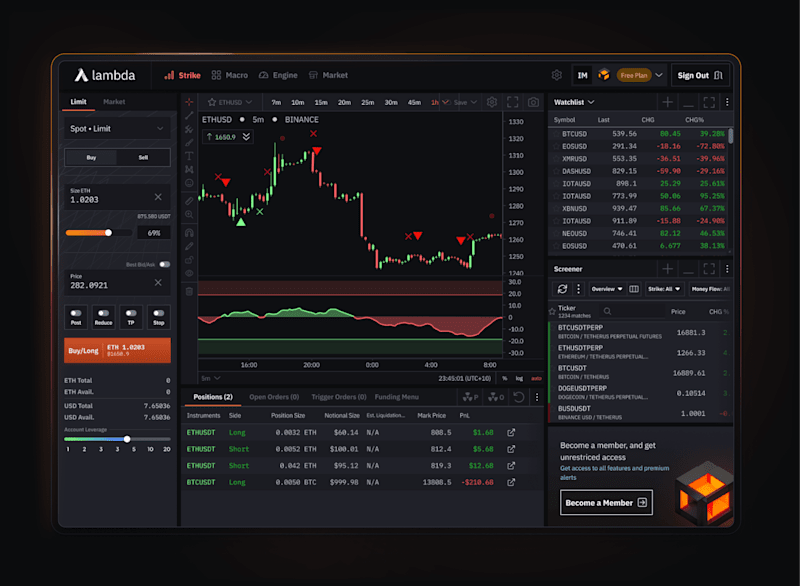Reset positions with the undo icon
Screen dimensions: 800x586
click(x=518, y=397)
